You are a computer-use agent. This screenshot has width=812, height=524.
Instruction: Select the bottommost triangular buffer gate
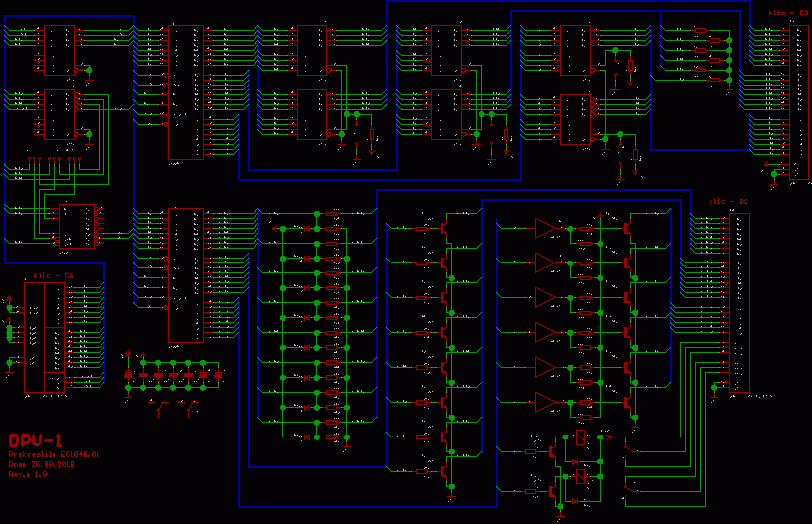point(545,401)
